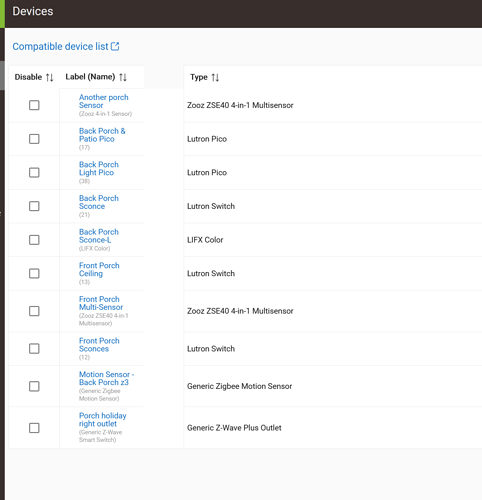Sort by the Disable column arrows
482x500 pixels.
coord(50,77)
